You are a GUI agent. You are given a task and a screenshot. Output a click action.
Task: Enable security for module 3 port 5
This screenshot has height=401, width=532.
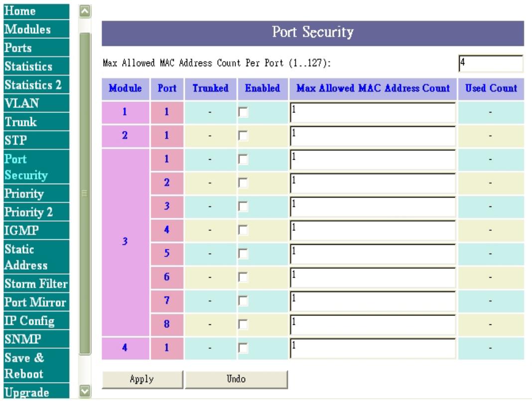pyautogui.click(x=243, y=254)
